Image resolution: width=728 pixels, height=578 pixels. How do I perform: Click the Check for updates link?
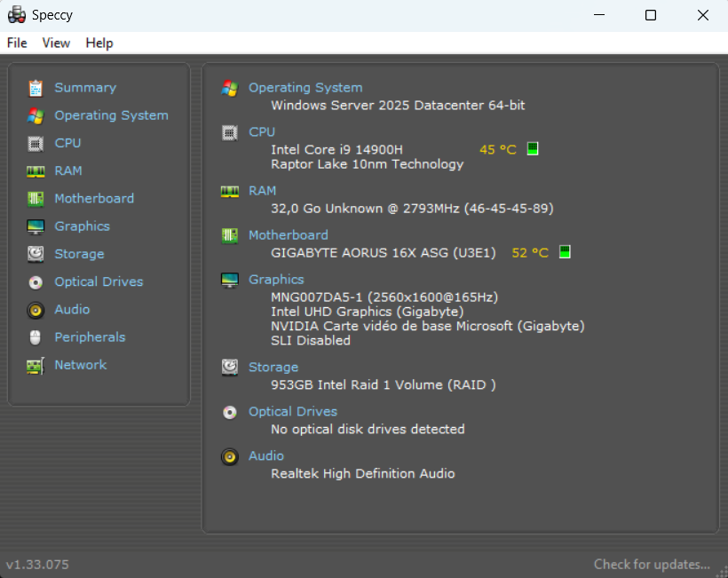[x=652, y=564]
